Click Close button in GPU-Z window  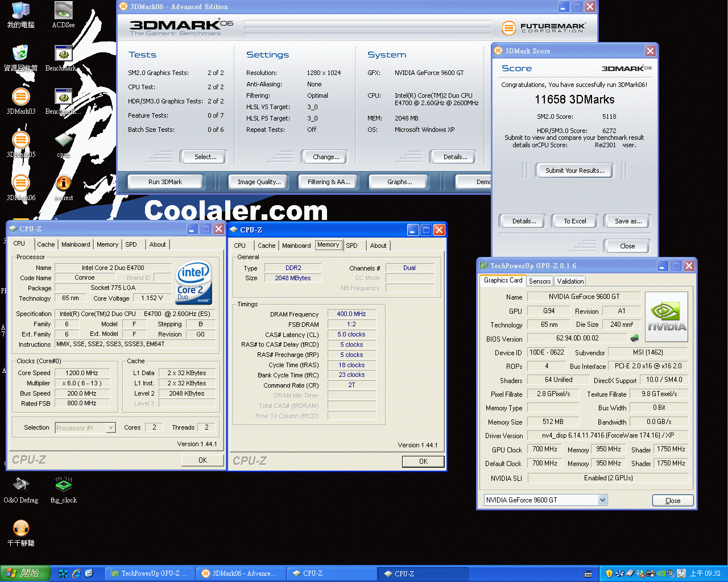673,501
